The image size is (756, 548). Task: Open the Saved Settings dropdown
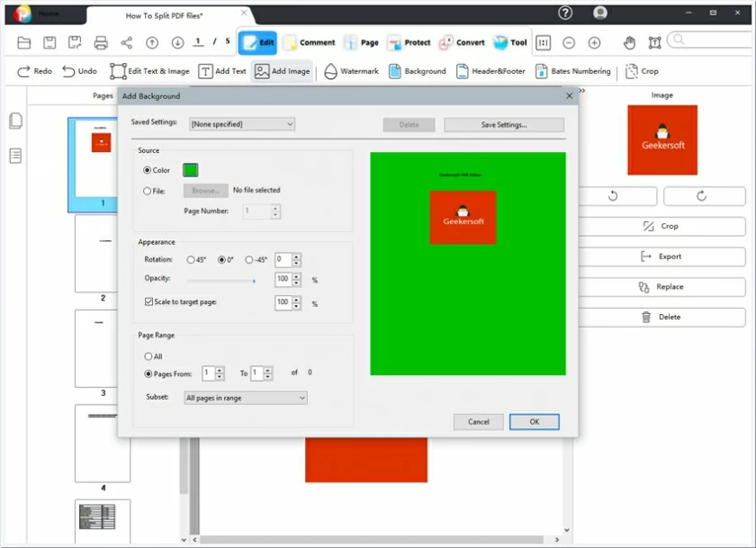[241, 123]
